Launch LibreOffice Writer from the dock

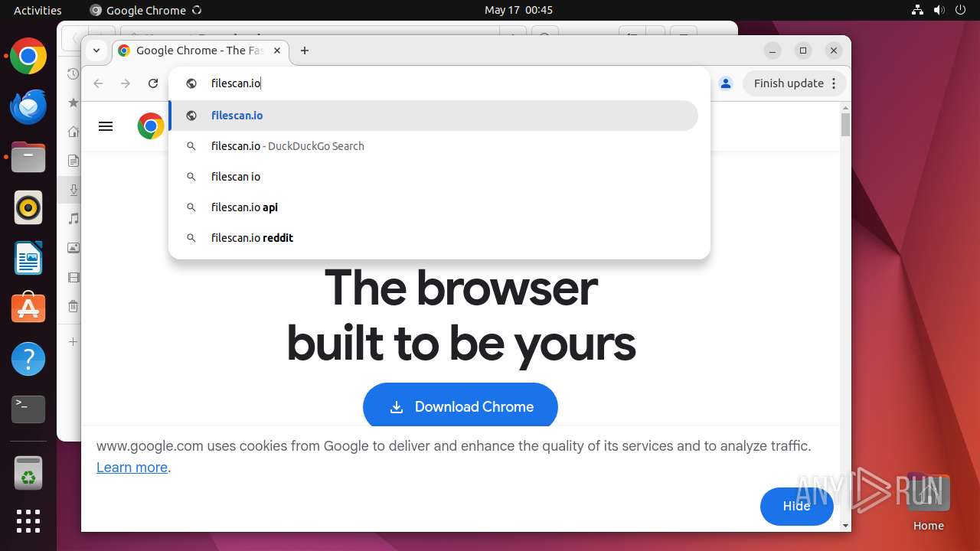pyautogui.click(x=28, y=258)
